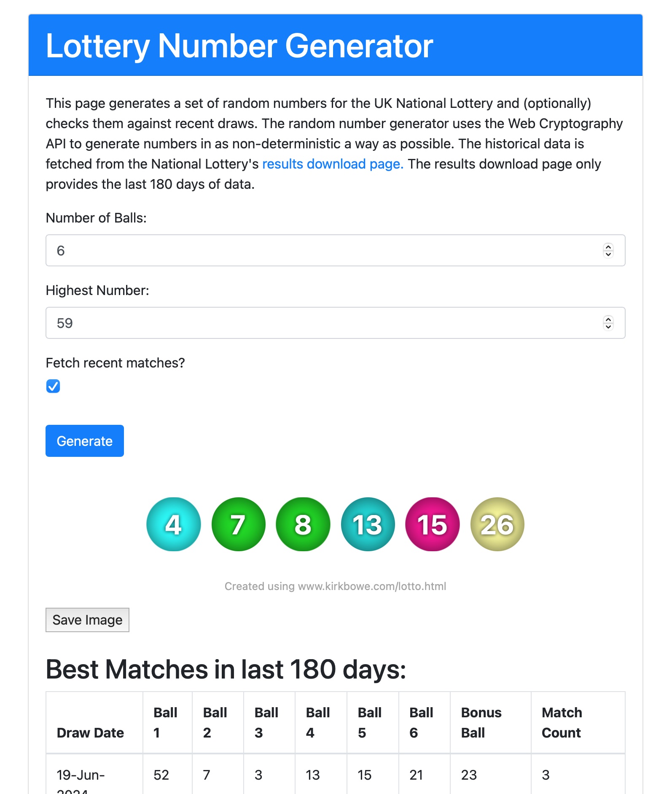Select the green ball numbered 7
The width and height of the screenshot is (672, 794).
238,524
